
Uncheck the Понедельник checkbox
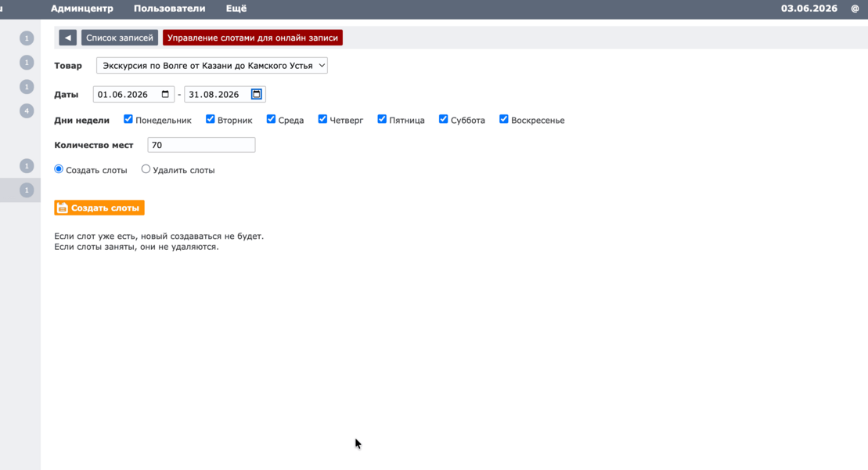[x=128, y=119]
